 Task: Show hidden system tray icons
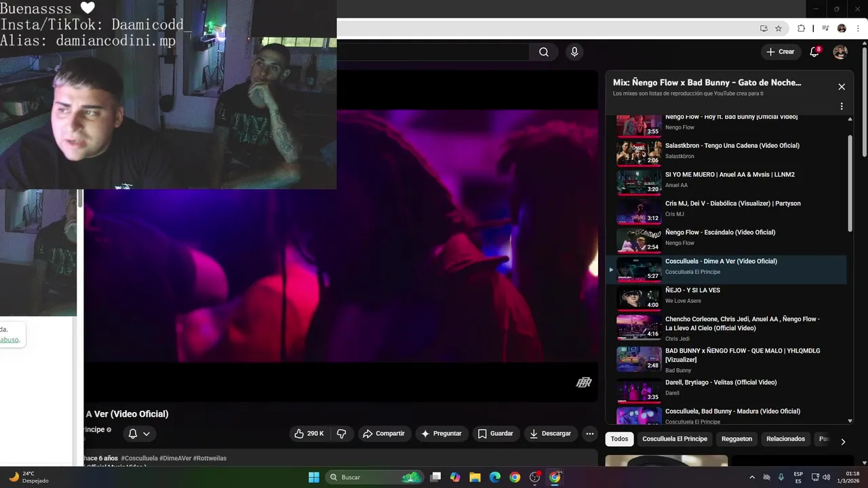tap(753, 477)
